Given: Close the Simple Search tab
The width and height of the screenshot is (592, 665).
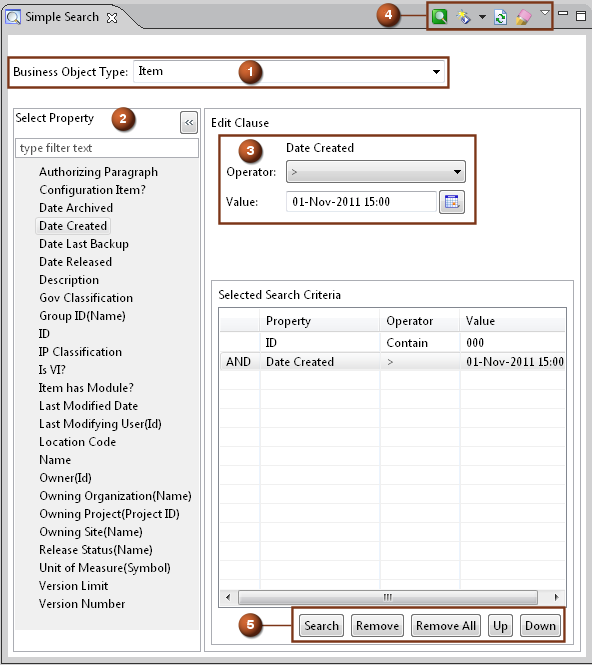Looking at the screenshot, I should coord(112,18).
